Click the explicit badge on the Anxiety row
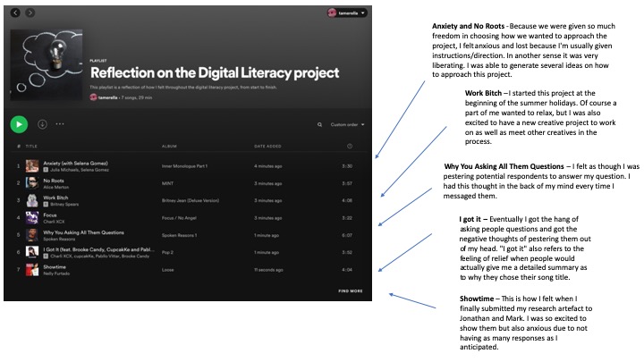The width and height of the screenshot is (644, 362). click(x=46, y=170)
